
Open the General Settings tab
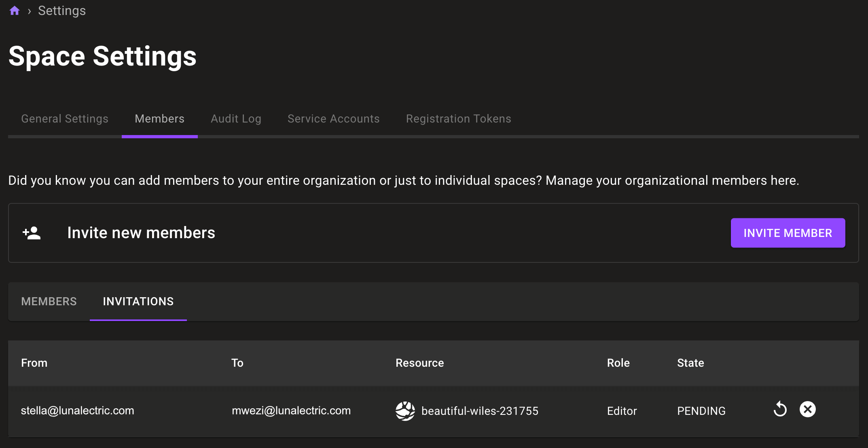click(x=65, y=119)
